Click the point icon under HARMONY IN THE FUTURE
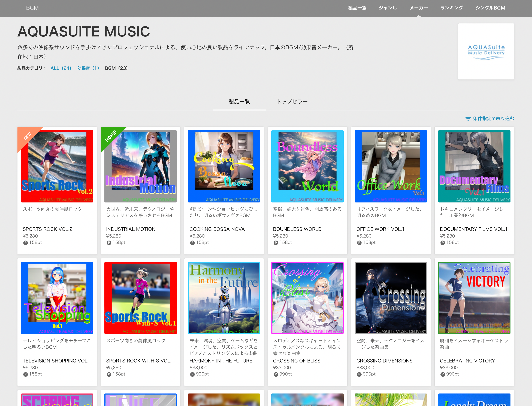The height and width of the screenshot is (406, 532). coord(192,374)
